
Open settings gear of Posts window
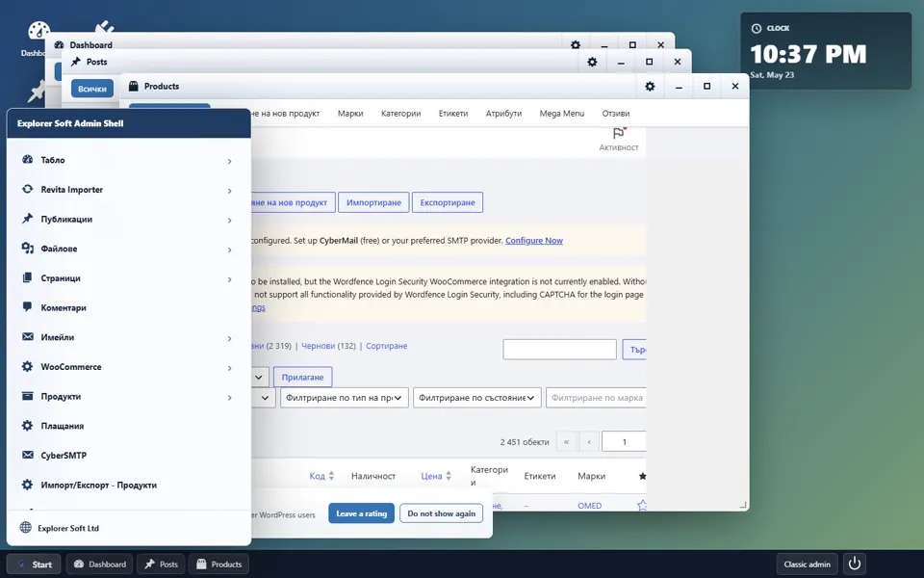592,62
